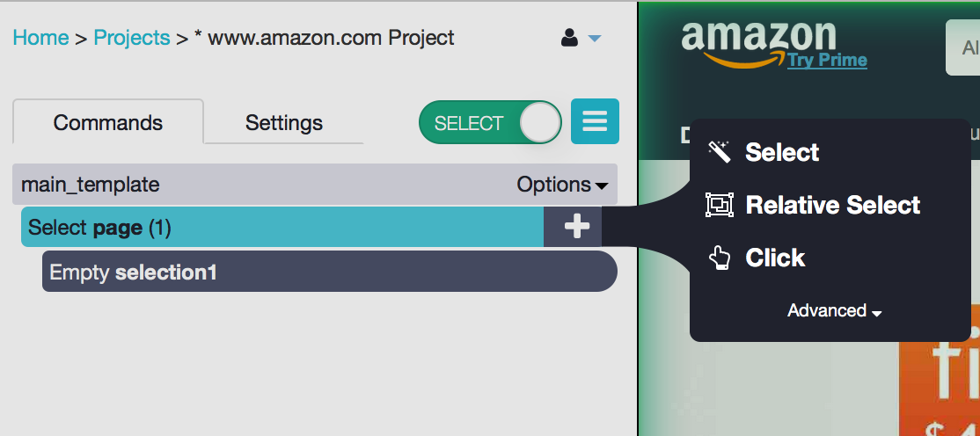The image size is (980, 436).
Task: Click the Relative Select overlapping-squares icon
Action: [x=720, y=205]
